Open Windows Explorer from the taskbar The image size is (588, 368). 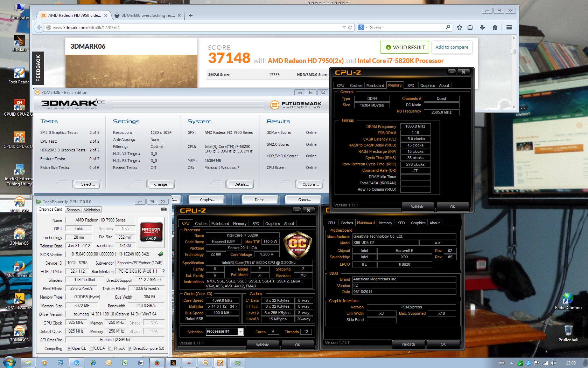28,363
